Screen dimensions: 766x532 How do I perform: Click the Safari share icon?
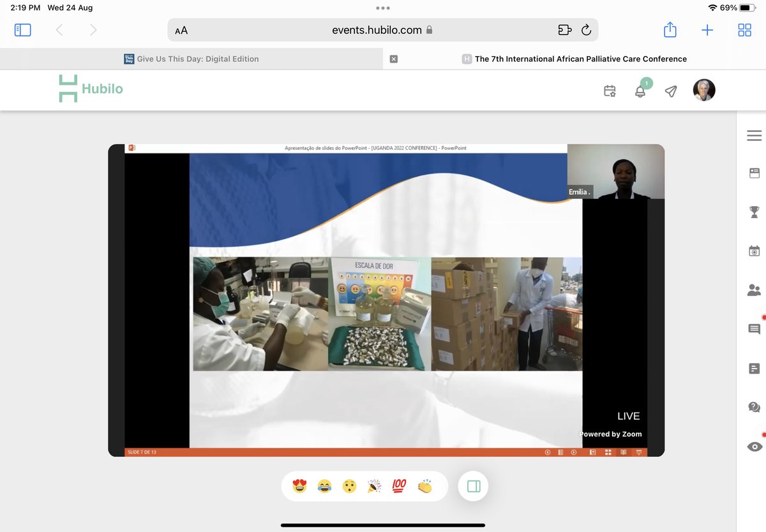(670, 29)
